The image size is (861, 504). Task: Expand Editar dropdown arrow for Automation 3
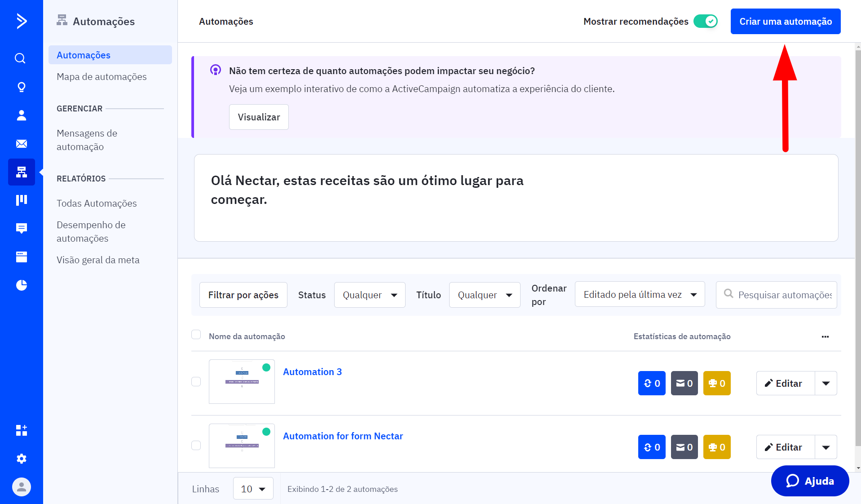826,383
